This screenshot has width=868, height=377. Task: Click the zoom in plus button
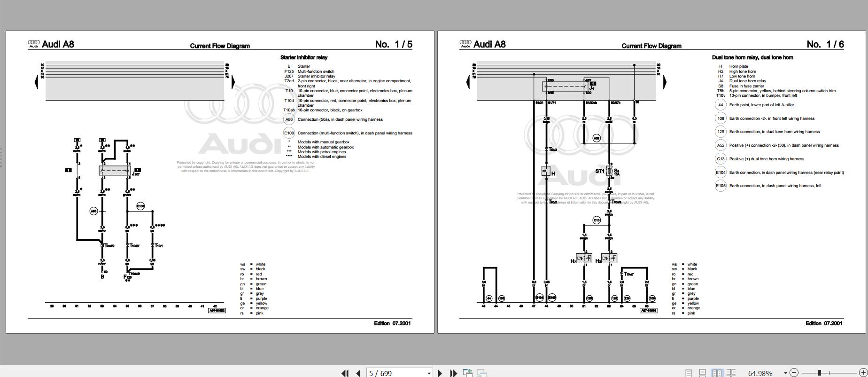point(863,373)
